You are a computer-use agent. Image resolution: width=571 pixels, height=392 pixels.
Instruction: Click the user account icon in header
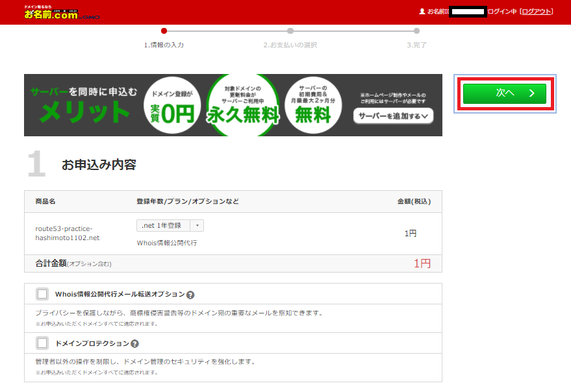click(422, 12)
